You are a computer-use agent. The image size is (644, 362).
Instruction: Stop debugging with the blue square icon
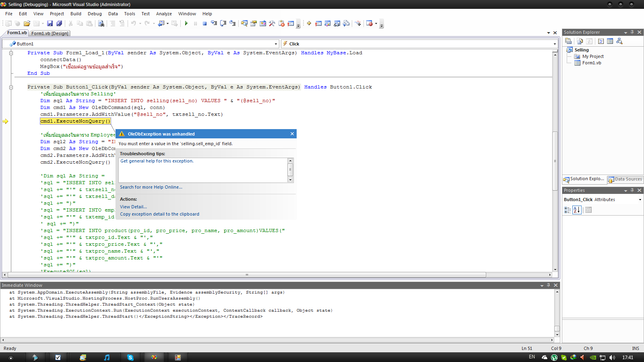(x=204, y=23)
